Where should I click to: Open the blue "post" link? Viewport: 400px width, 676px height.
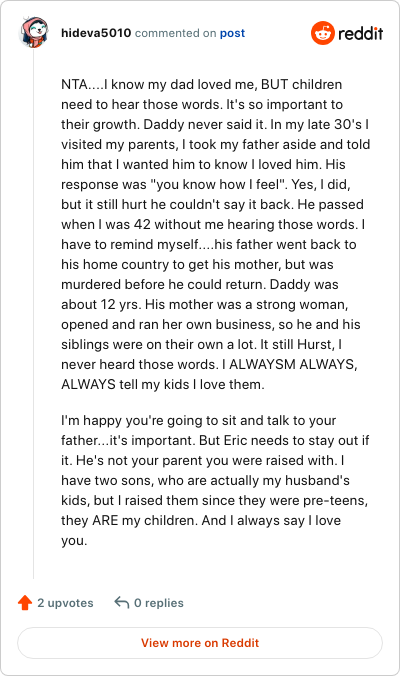[232, 33]
